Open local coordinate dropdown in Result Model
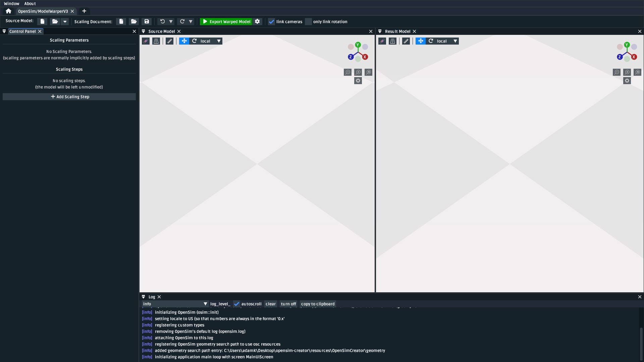 click(447, 41)
